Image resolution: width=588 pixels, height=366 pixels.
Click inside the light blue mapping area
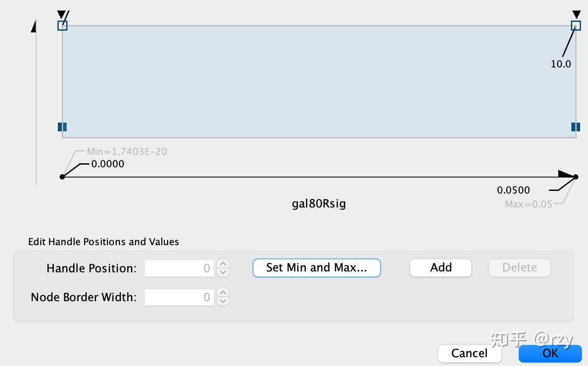(x=319, y=81)
